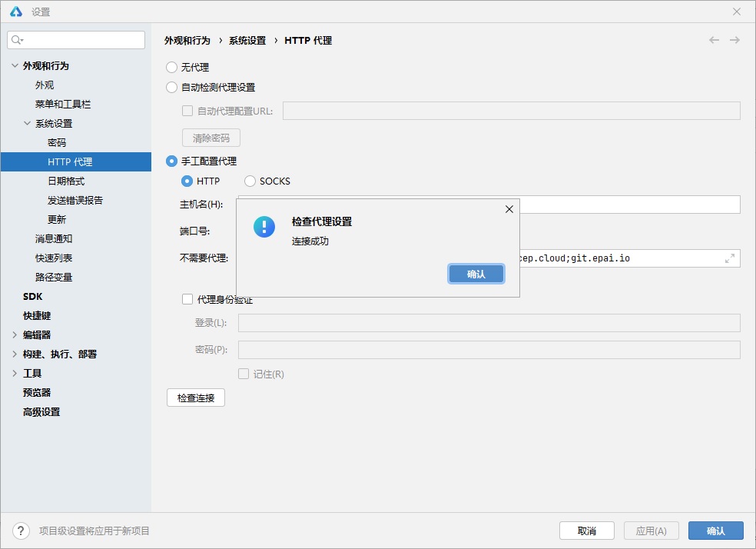Viewport: 756px width, 549px height.
Task: Expand the 构建、执行、部署 tree node
Action: (13, 354)
